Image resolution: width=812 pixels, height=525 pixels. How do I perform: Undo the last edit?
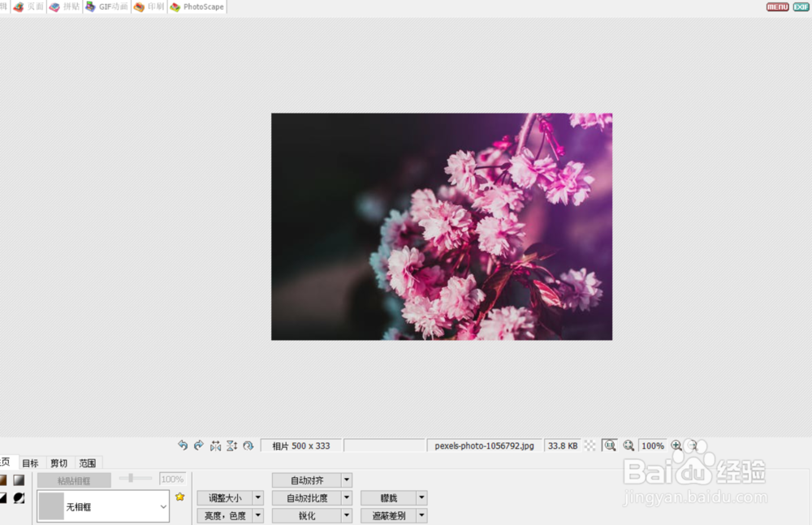pos(182,445)
